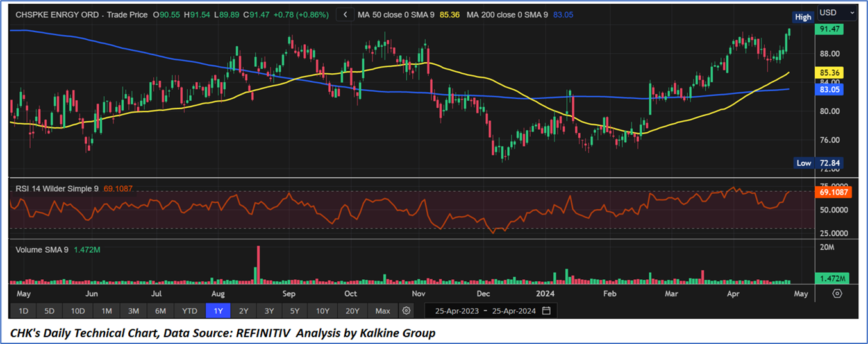
Task: Edit the 25-Apr-2023 start date field
Action: (457, 311)
